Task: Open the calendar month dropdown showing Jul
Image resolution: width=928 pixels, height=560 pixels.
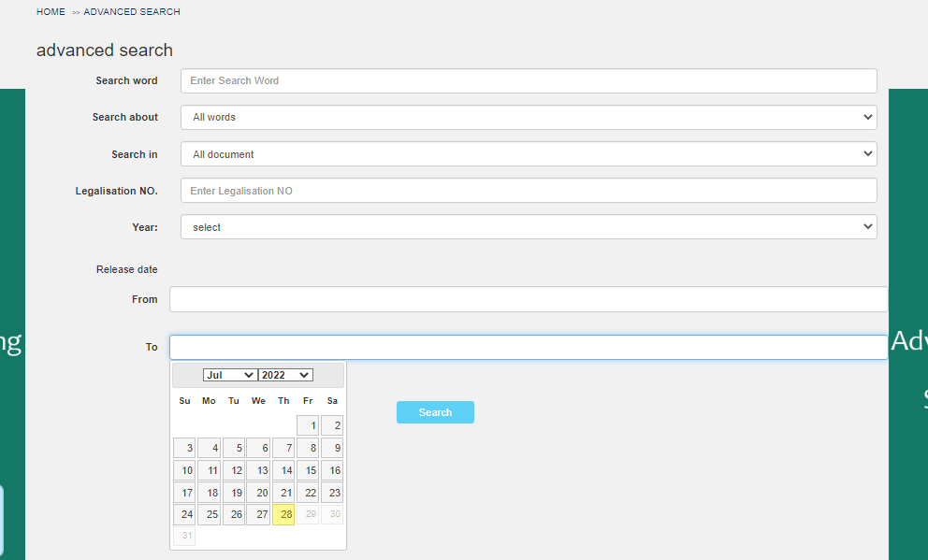Action: click(x=230, y=375)
